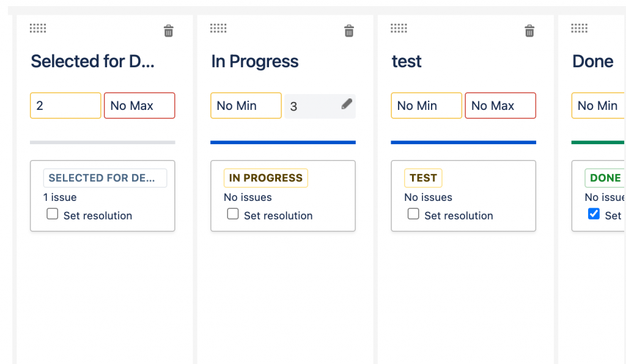
Task: Edit In Progress max value pencil icon
Action: coord(347,104)
